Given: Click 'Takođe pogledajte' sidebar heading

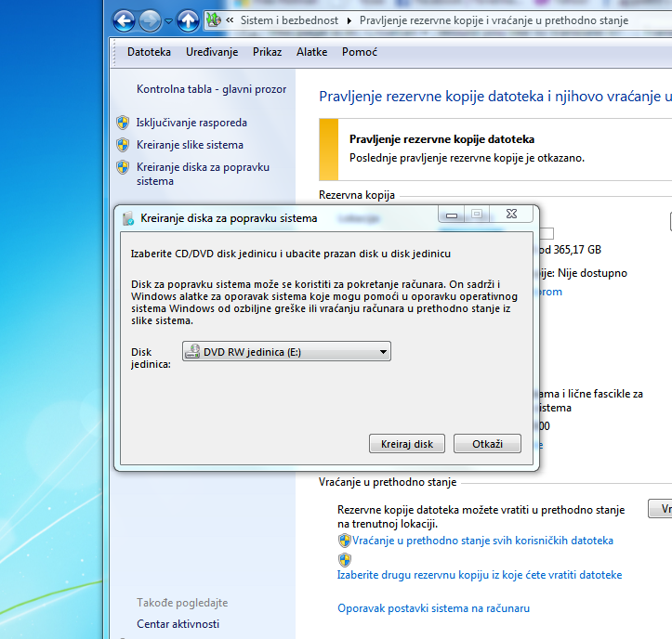Looking at the screenshot, I should pos(182,603).
